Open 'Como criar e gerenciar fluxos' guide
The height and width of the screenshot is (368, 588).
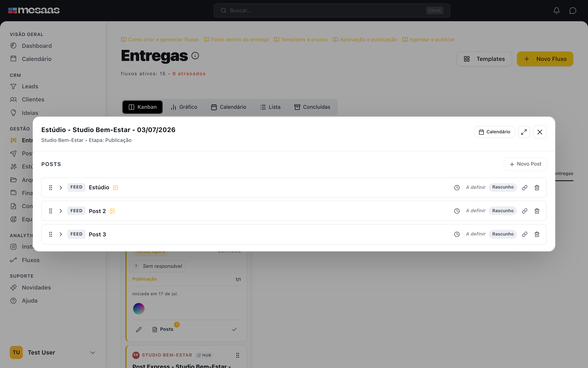[160, 39]
